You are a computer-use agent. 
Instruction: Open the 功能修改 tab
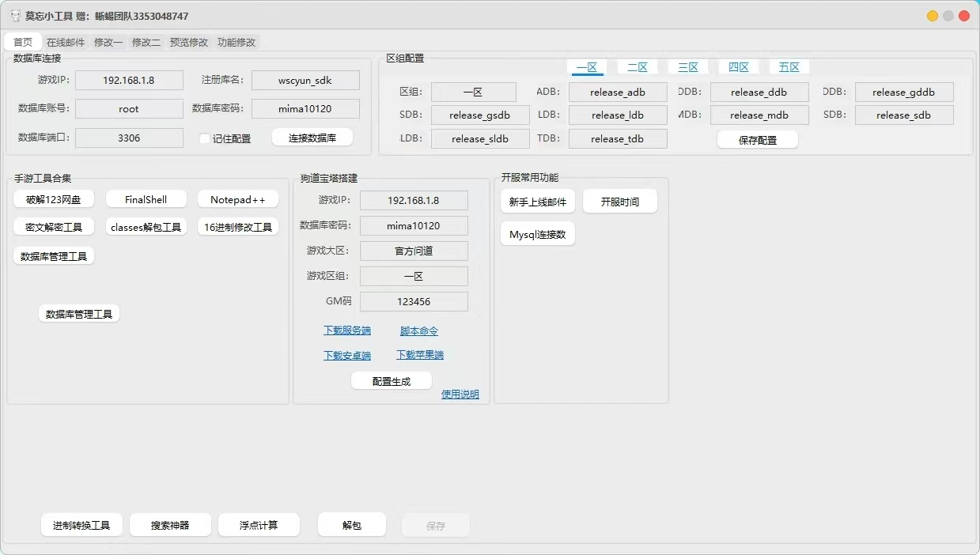[236, 42]
